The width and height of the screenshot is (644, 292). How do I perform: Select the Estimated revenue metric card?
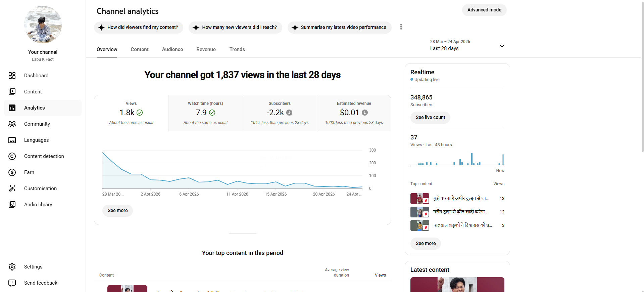354,113
